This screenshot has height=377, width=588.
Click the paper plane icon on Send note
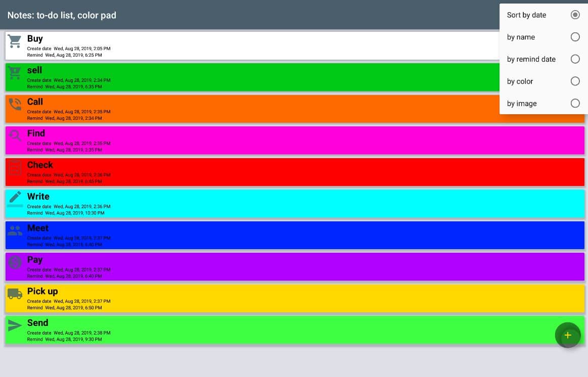click(15, 325)
